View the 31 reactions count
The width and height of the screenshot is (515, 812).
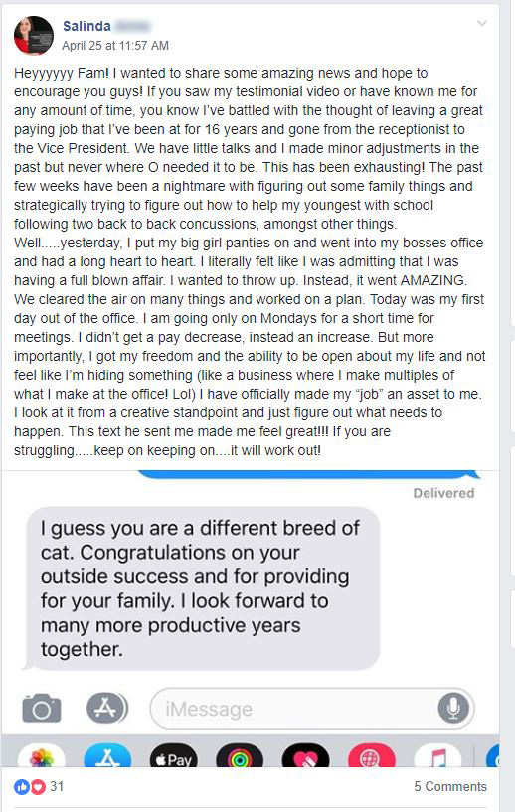tap(57, 786)
